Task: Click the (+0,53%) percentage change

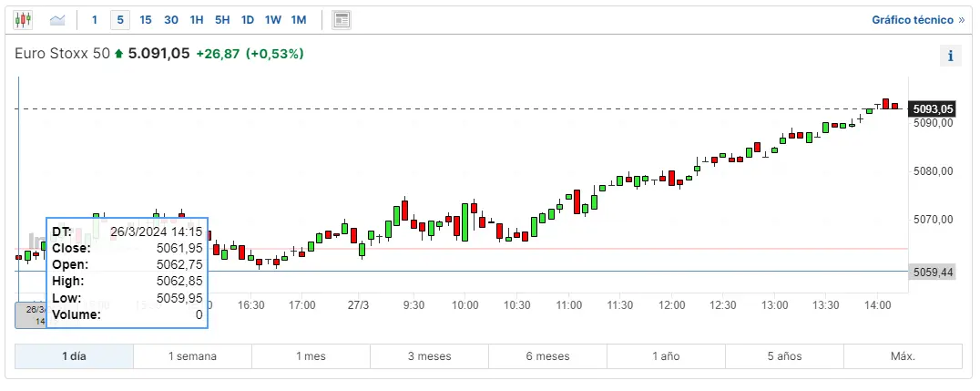Action: (275, 54)
